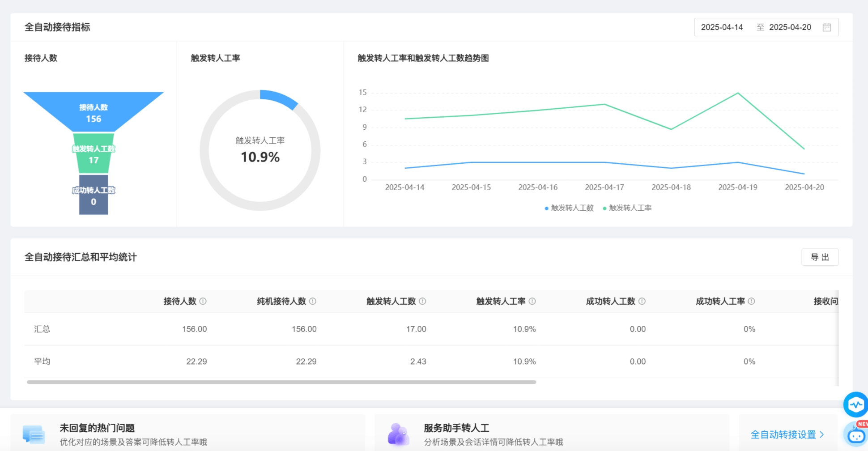Click info icon next to 成功转人工率 header

pos(752,301)
